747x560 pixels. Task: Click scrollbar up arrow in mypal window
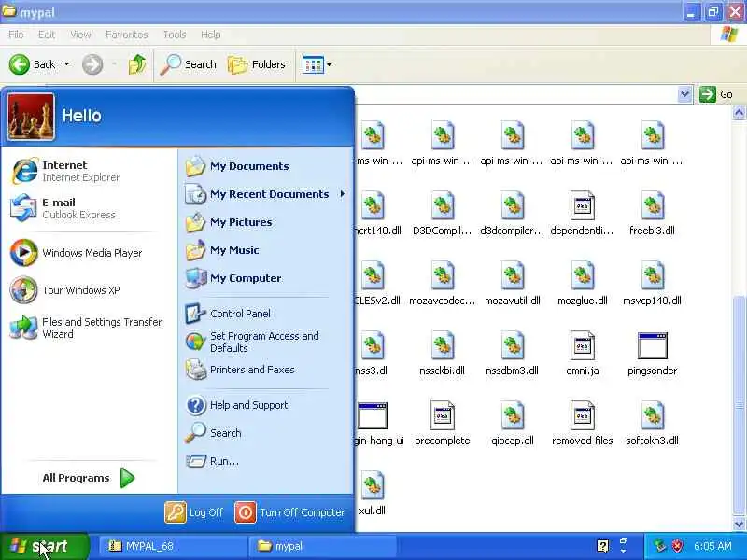pyautogui.click(x=739, y=113)
